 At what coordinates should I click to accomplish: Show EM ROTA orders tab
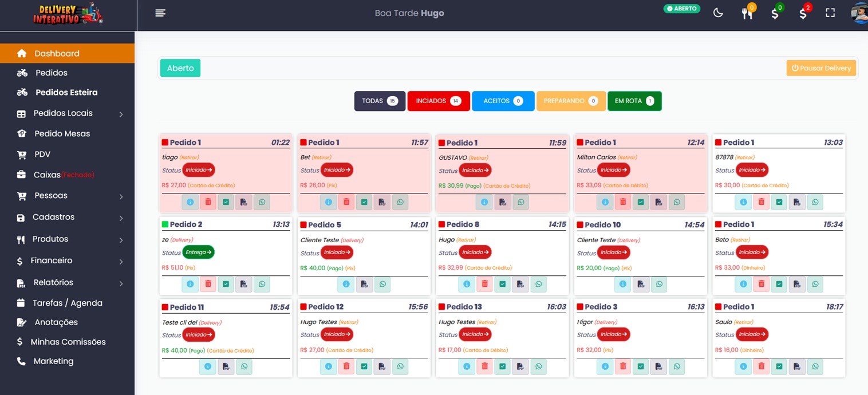634,101
